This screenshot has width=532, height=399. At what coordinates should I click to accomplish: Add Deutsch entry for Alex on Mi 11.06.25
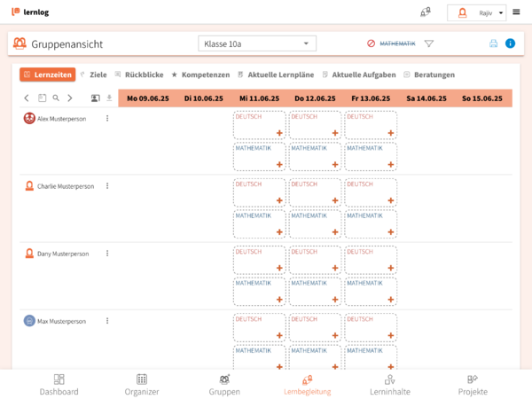pyautogui.click(x=278, y=133)
